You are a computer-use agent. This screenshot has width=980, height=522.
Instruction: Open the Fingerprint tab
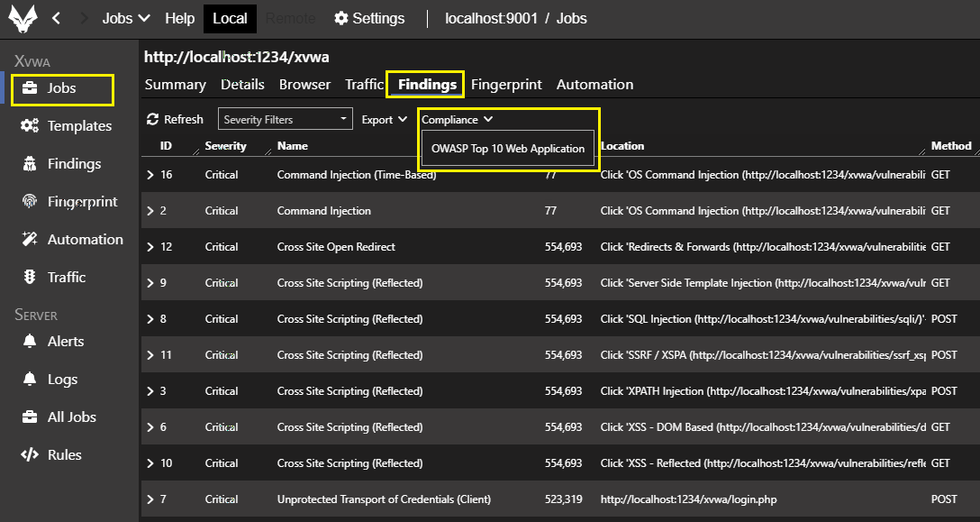pos(506,85)
